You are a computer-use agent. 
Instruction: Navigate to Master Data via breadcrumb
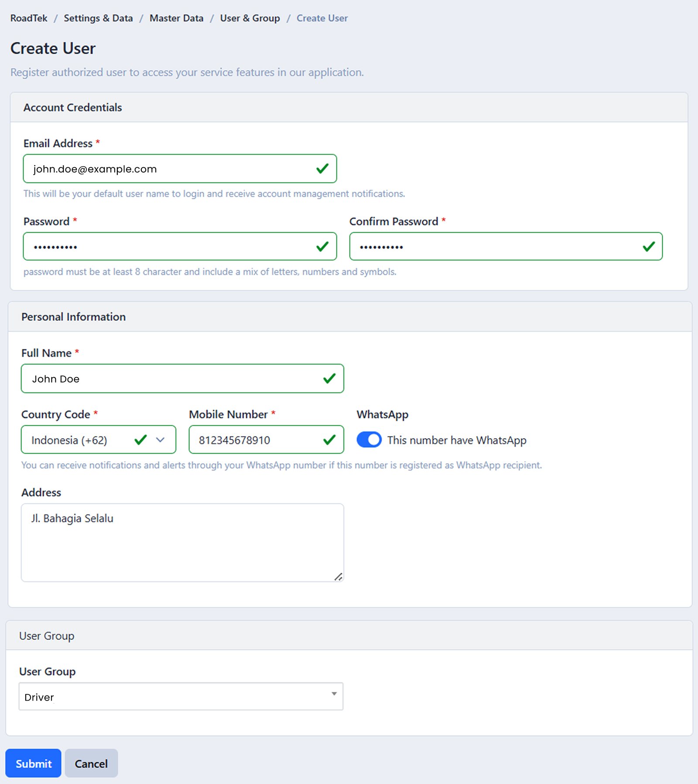176,18
